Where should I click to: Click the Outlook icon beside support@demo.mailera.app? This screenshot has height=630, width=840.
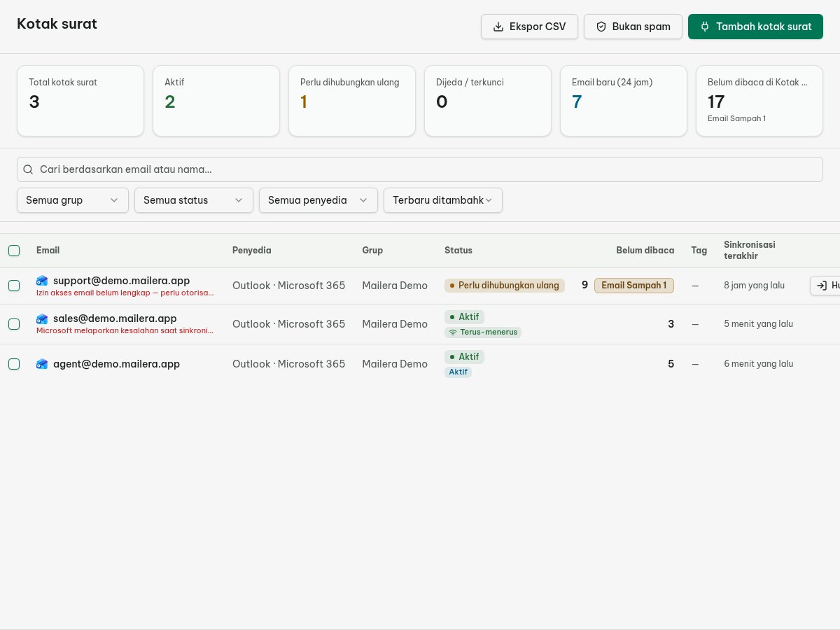[42, 281]
